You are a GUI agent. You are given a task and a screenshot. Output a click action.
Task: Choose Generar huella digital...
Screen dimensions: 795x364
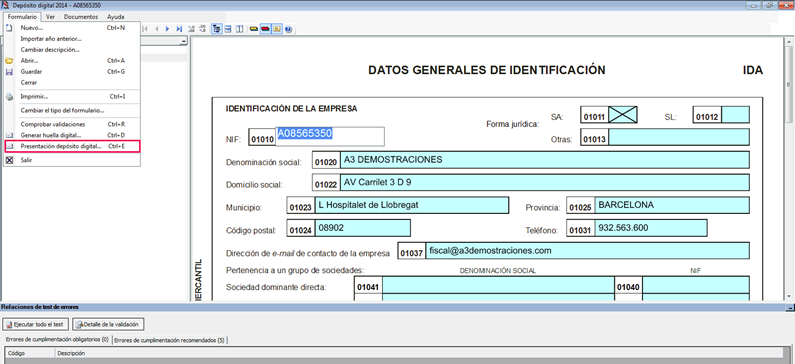point(71,135)
